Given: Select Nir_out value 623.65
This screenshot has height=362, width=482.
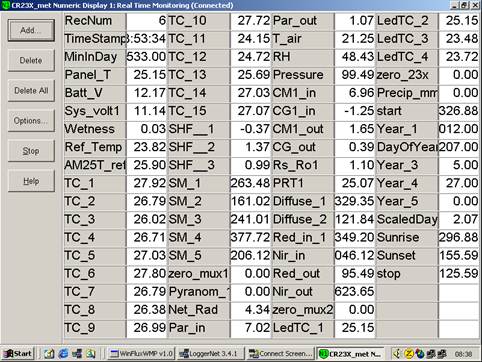Looking at the screenshot, I should pyautogui.click(x=355, y=292).
